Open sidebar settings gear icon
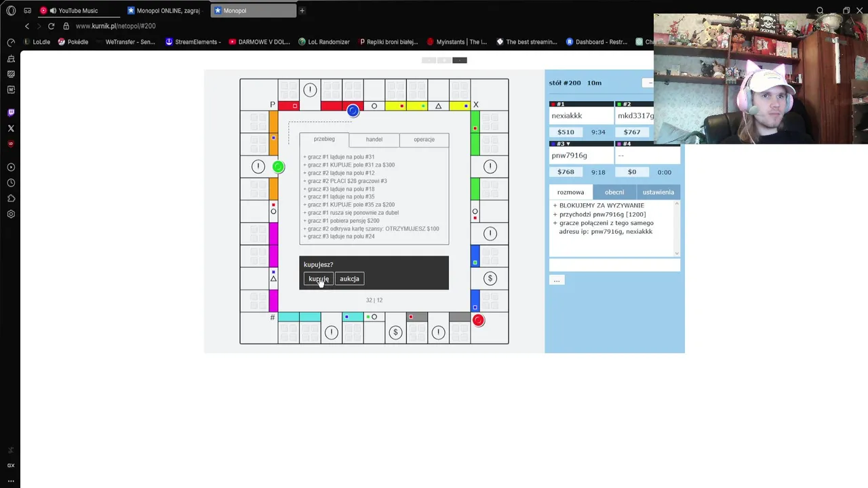 [x=11, y=214]
